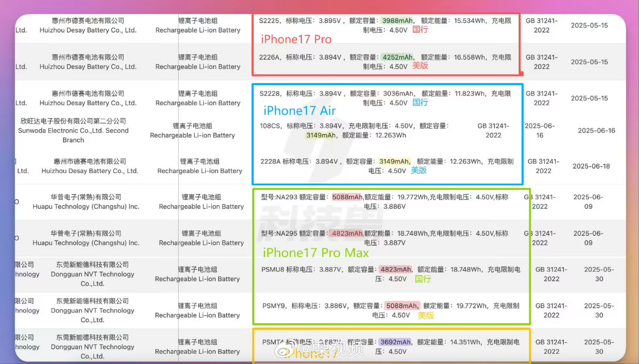Select the Sunwoda Electronic Co.,Ltd. Second Branch cell
The height and width of the screenshot is (364, 639).
pos(73,131)
